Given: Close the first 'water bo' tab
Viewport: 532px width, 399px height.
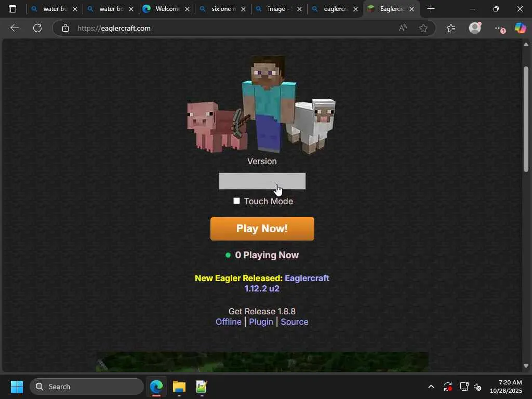Looking at the screenshot, I should pos(75,9).
